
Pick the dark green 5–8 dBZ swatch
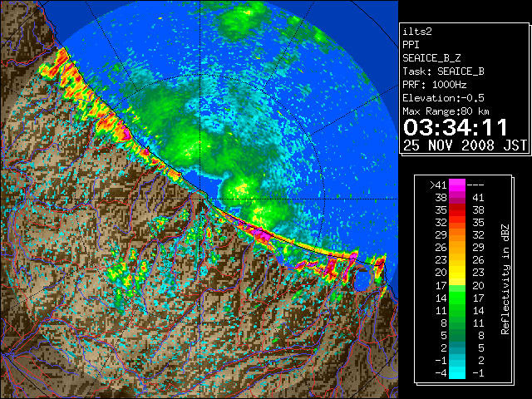click(x=457, y=335)
